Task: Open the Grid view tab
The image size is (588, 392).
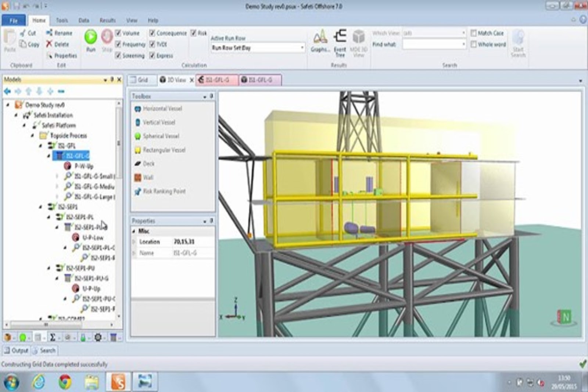Action: [142, 80]
